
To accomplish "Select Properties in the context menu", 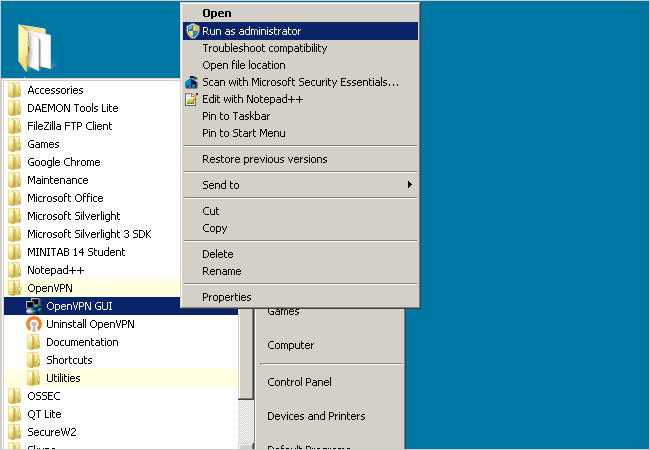I will (x=227, y=297).
